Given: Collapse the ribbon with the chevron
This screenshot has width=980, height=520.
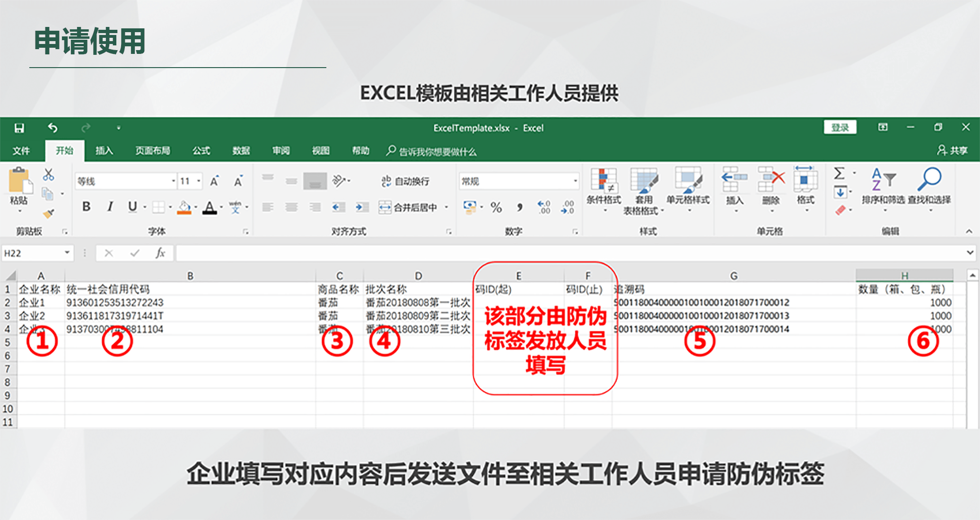Looking at the screenshot, I should pos(969,231).
